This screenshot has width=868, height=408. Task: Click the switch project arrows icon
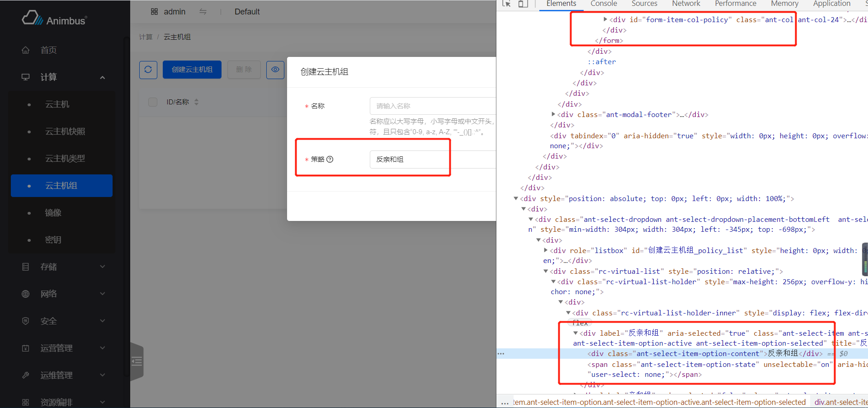203,12
